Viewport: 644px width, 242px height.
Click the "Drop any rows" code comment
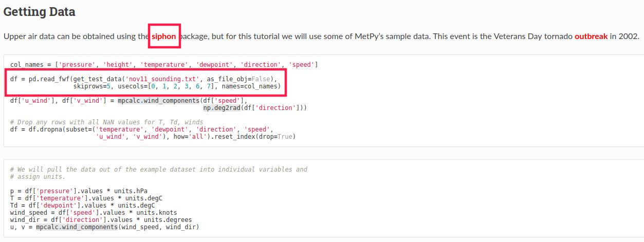pos(106,122)
